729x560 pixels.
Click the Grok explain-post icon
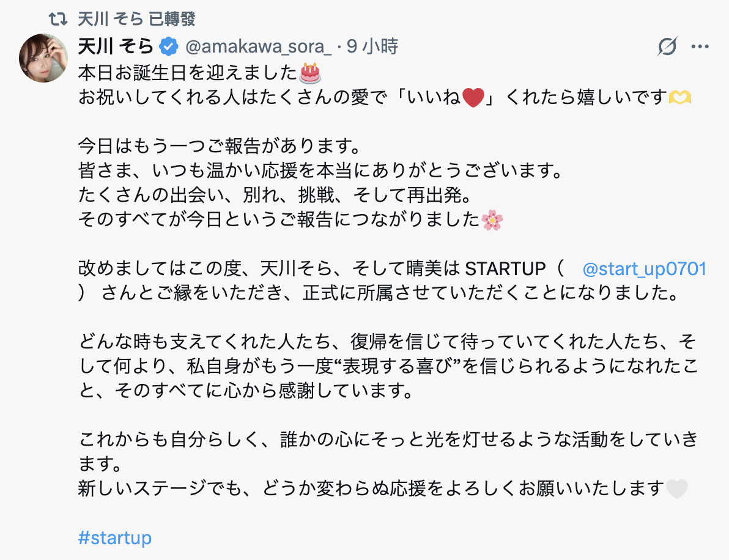pyautogui.click(x=667, y=46)
